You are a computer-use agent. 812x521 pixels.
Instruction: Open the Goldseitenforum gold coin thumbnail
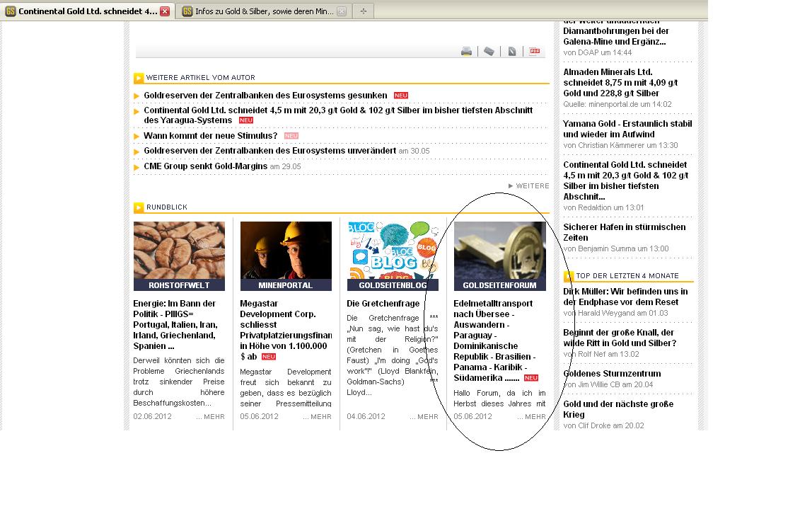click(x=499, y=251)
